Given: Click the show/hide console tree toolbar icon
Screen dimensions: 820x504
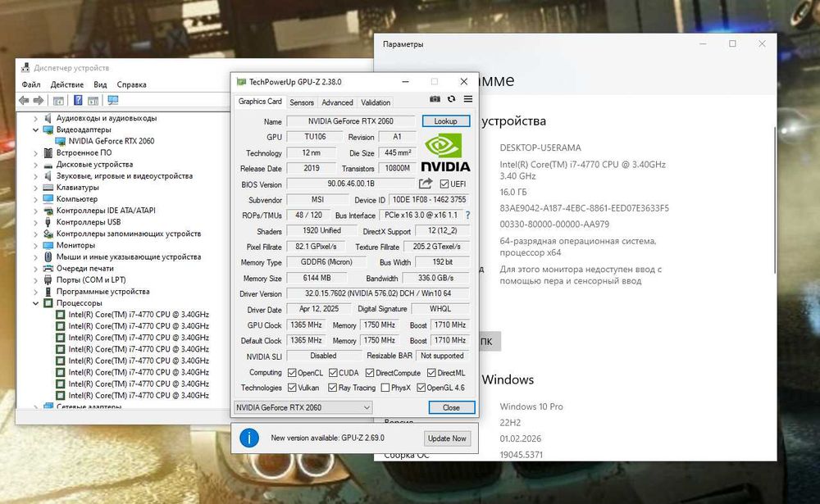Looking at the screenshot, I should coord(58,100).
